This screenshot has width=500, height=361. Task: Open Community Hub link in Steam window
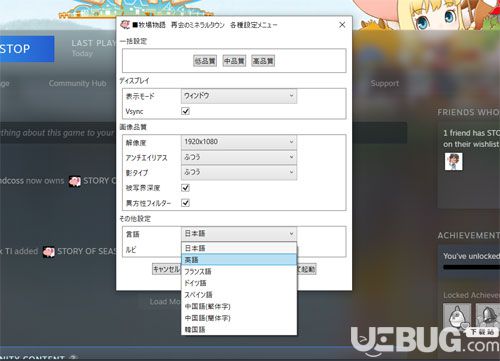(77, 83)
